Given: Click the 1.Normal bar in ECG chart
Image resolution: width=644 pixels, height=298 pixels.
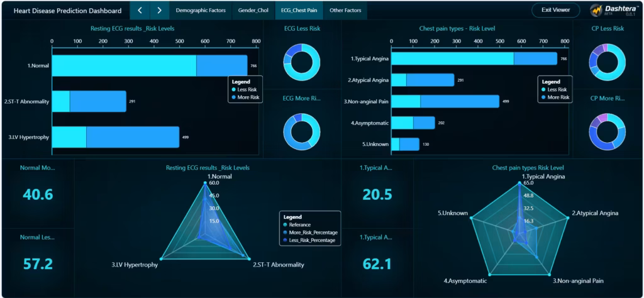Looking at the screenshot, I should [149, 65].
